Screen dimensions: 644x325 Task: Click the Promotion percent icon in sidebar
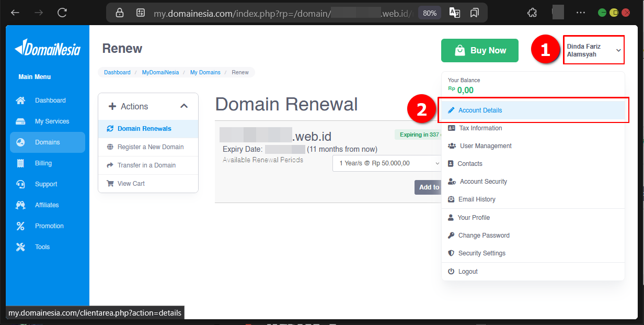tap(20, 226)
